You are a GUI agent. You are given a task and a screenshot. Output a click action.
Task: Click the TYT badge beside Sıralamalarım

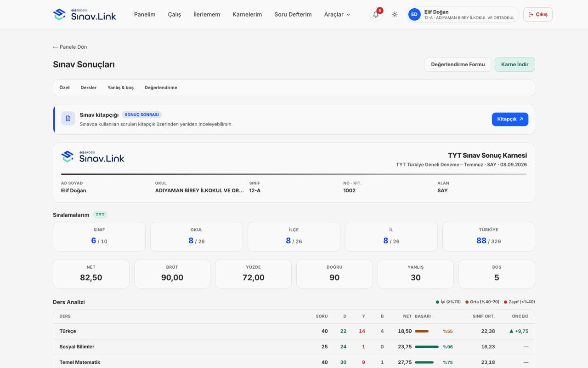point(100,215)
